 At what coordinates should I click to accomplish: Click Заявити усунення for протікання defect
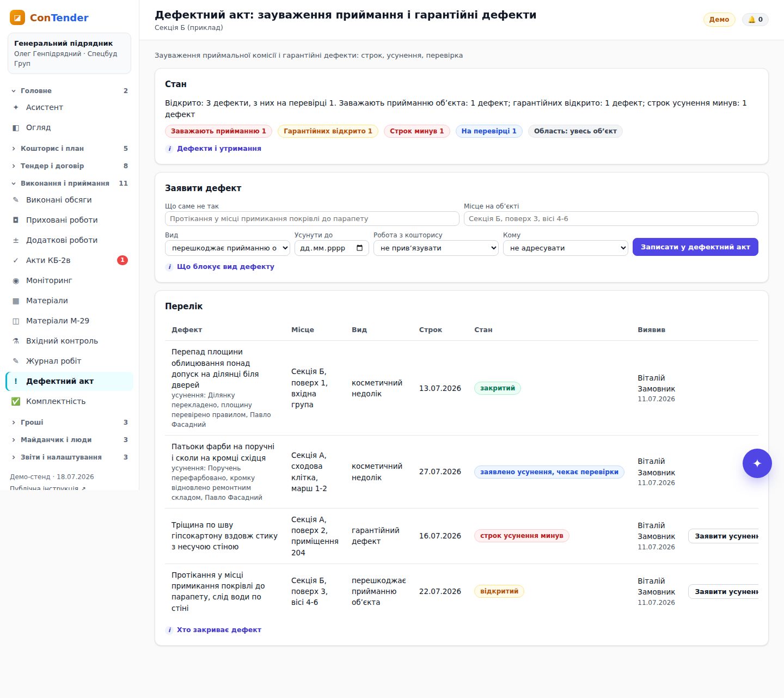coord(724,592)
